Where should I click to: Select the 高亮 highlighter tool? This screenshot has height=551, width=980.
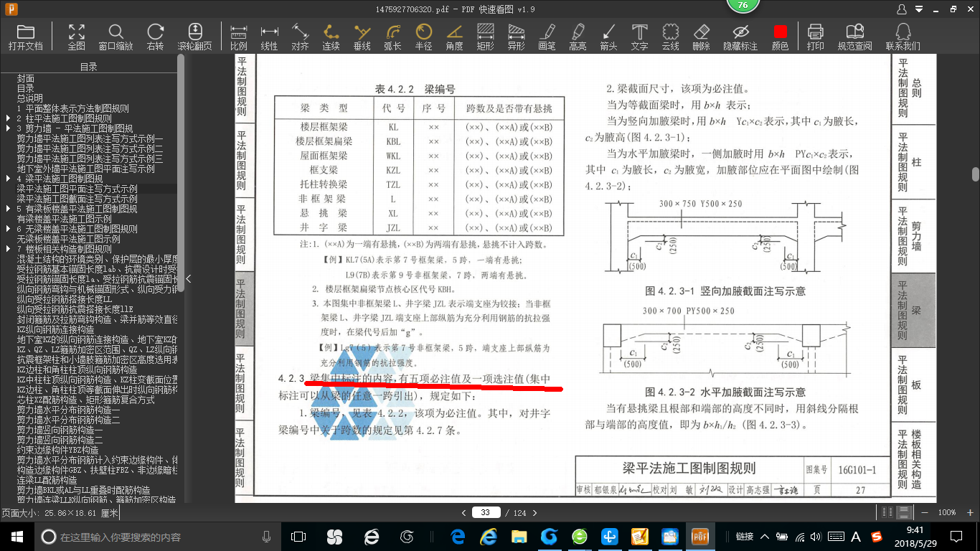578,37
